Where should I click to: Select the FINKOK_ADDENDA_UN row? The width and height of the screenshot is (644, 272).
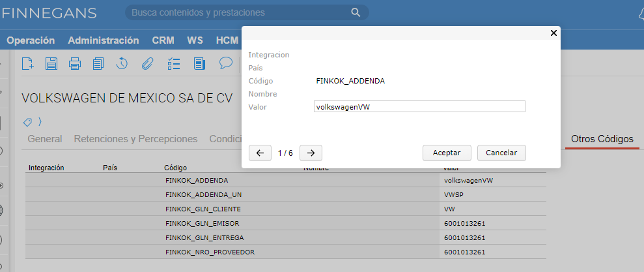click(x=286, y=194)
